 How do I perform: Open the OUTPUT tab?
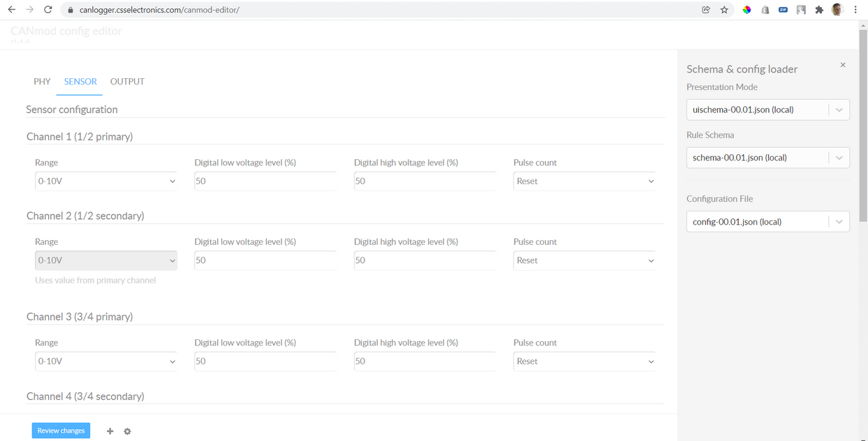coord(127,82)
